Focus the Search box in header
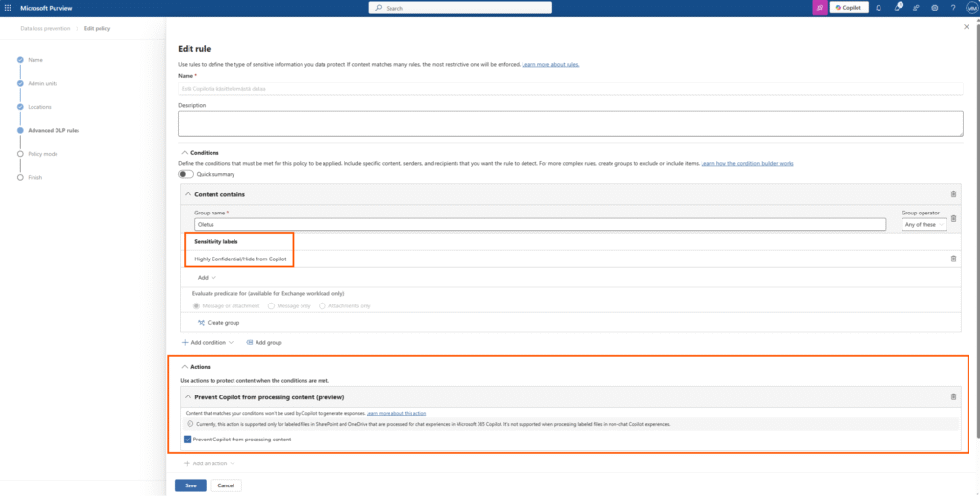 460,8
